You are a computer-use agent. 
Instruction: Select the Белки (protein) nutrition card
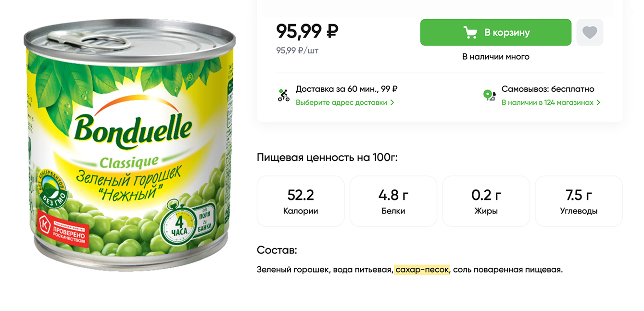(x=393, y=201)
